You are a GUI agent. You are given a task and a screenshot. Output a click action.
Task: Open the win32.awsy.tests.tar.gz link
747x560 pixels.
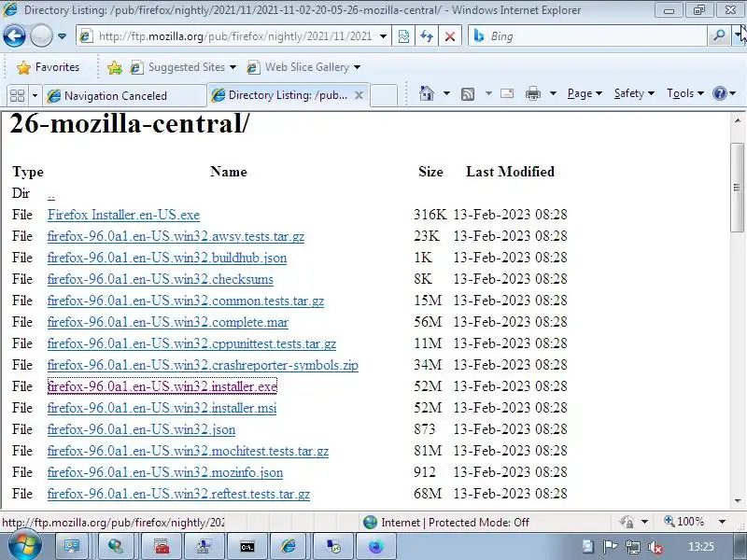176,236
